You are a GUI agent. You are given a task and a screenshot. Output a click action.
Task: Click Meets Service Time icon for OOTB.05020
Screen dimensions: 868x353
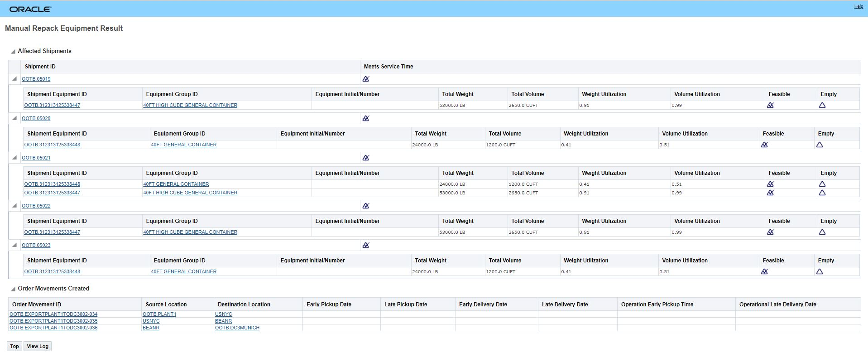click(x=366, y=118)
